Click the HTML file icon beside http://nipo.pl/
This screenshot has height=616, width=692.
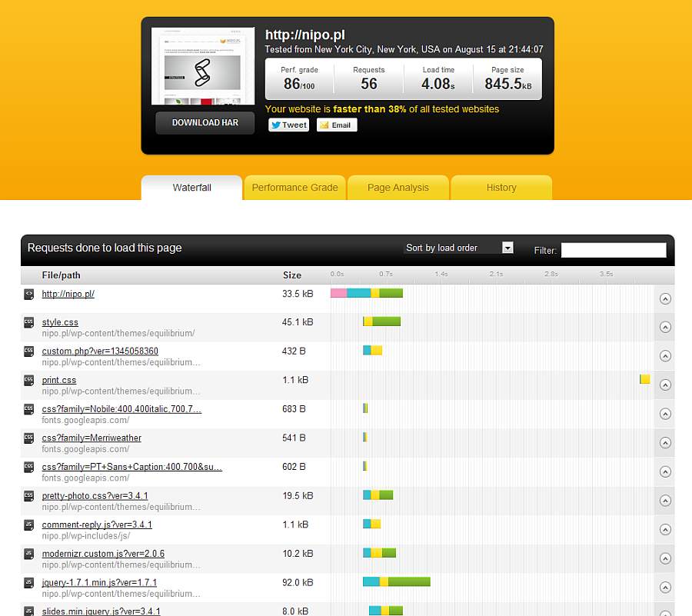click(28, 294)
